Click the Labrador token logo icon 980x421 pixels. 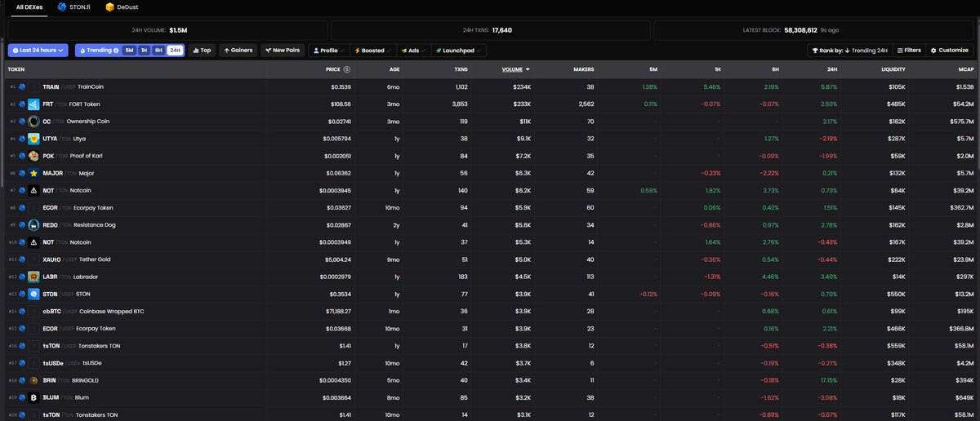point(34,277)
